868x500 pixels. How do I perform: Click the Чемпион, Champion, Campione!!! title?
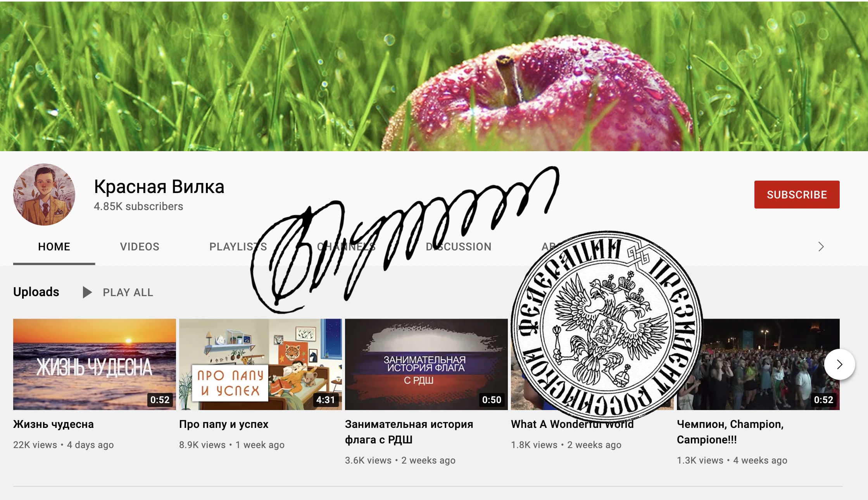[x=730, y=432]
